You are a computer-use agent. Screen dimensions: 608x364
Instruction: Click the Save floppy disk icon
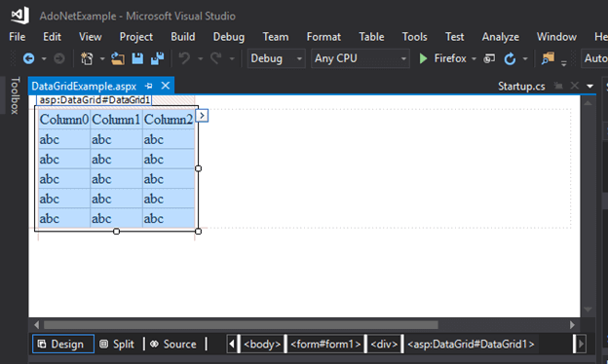tap(137, 58)
